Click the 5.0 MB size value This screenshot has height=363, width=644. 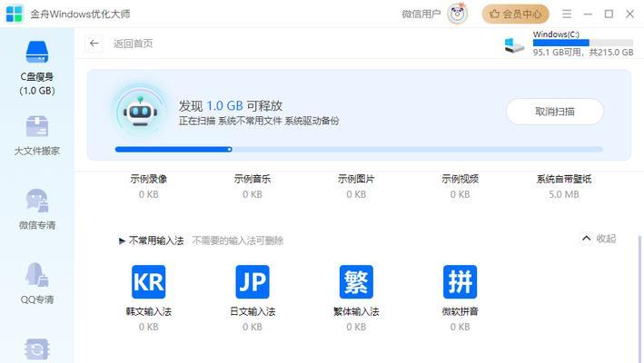[564, 194]
